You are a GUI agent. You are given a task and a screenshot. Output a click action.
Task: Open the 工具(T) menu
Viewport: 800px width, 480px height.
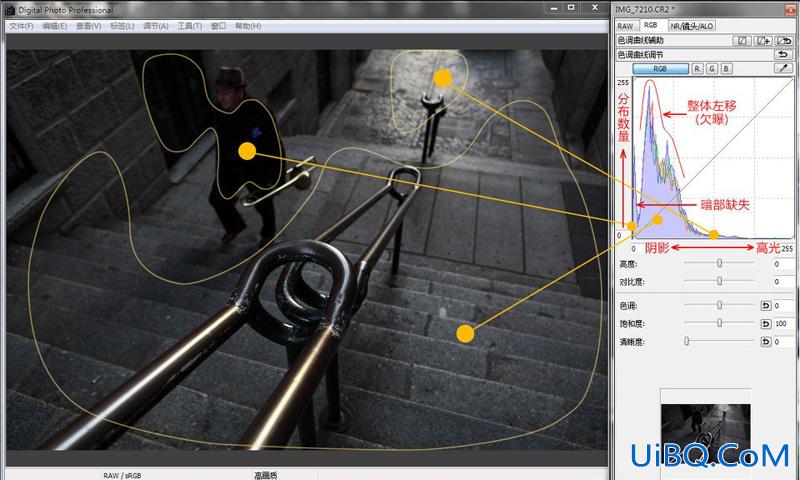190,26
